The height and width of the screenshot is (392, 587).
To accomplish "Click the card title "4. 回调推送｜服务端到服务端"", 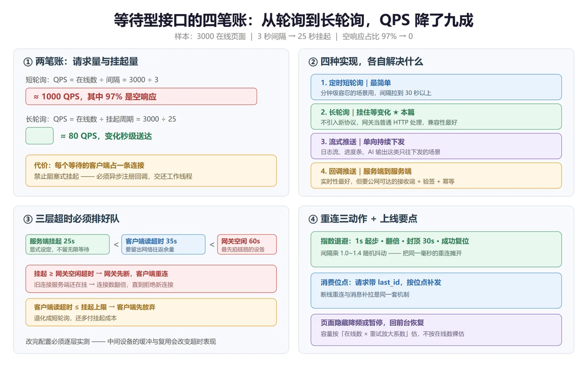I will click(x=366, y=171).
